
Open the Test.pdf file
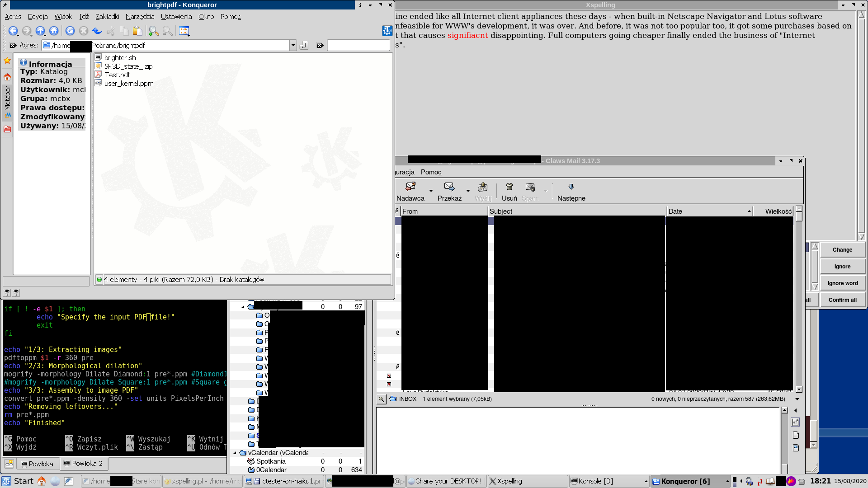pos(117,75)
